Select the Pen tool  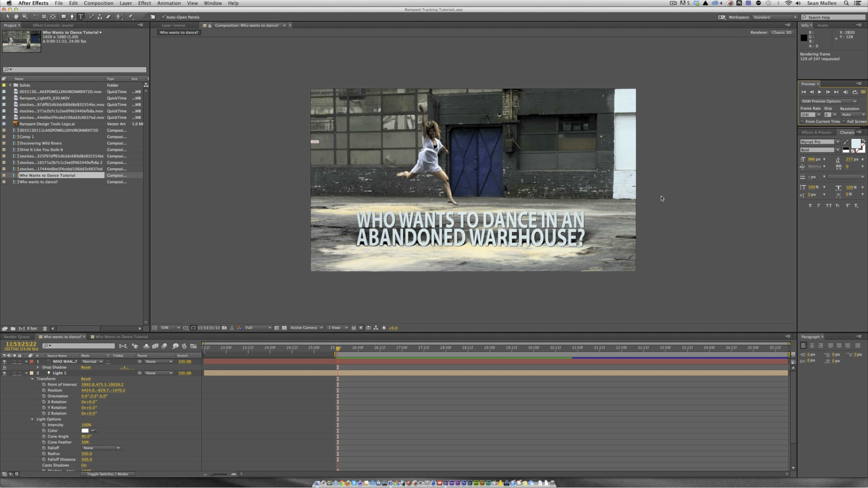(x=72, y=17)
